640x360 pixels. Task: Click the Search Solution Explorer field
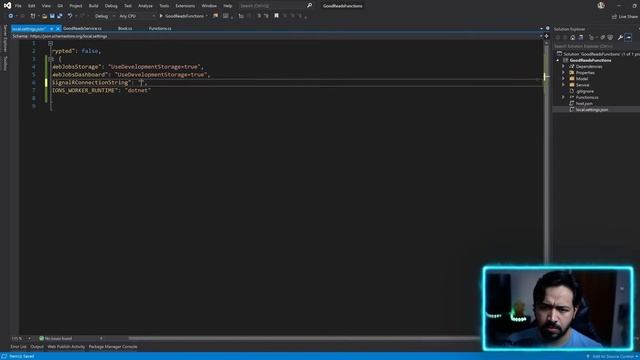(596, 46)
